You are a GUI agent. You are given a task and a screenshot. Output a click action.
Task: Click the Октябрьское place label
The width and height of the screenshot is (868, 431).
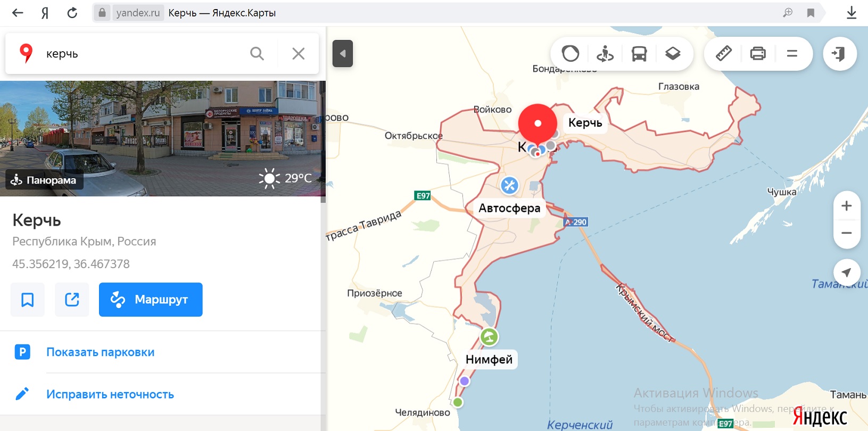click(x=414, y=136)
